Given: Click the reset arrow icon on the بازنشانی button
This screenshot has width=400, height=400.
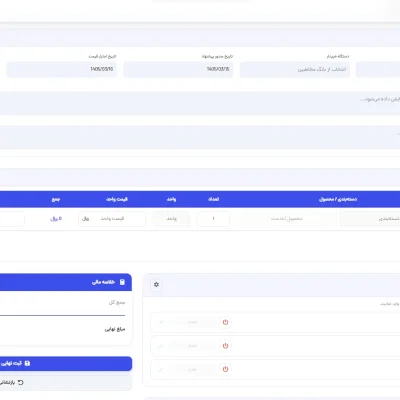Looking at the screenshot, I should tap(21, 382).
